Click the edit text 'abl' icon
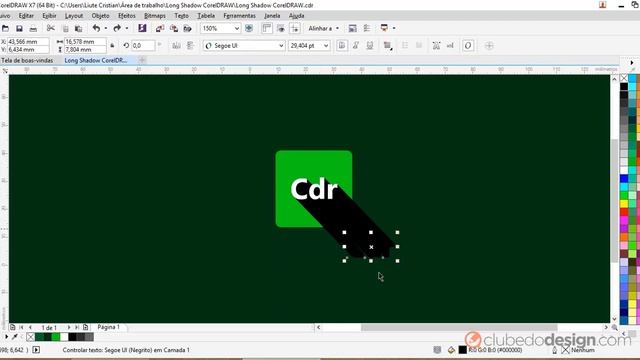The image size is (640, 360). coord(450,45)
